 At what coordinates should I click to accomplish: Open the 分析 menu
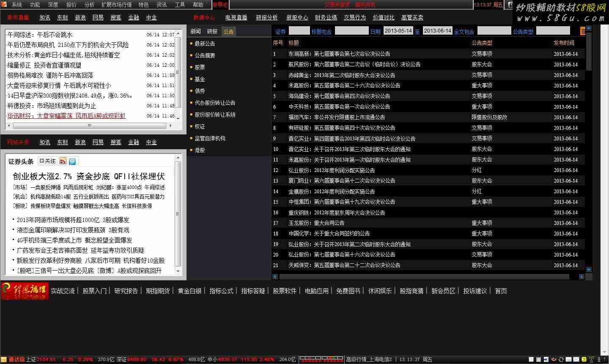(90, 5)
